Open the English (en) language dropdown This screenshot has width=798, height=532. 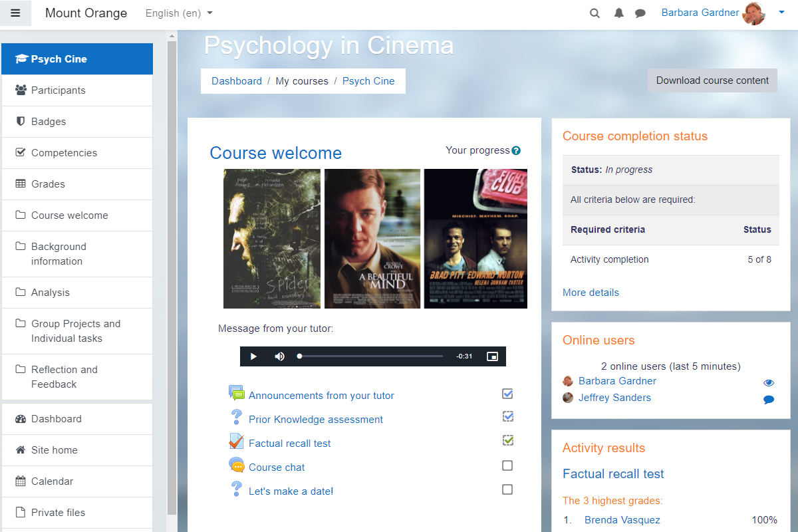[179, 13]
